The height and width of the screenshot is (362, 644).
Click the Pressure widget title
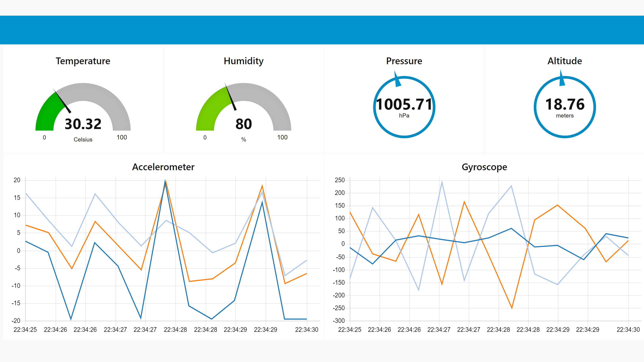point(404,61)
